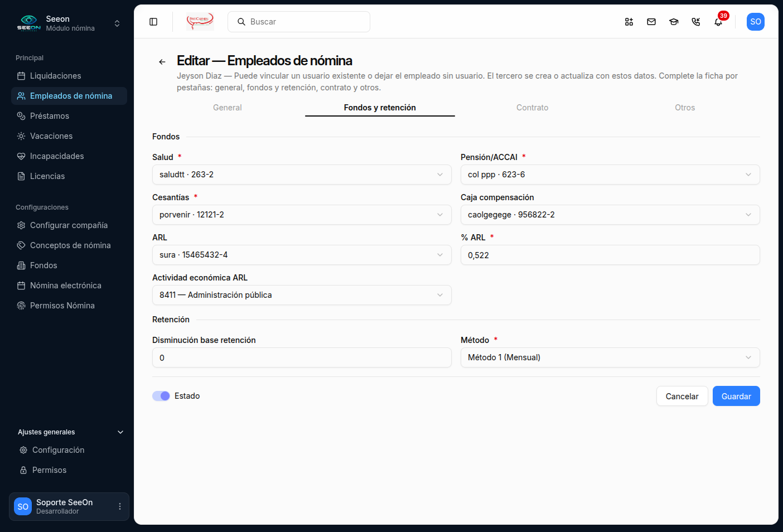Click the phone call icon
The image size is (783, 532).
click(x=696, y=22)
